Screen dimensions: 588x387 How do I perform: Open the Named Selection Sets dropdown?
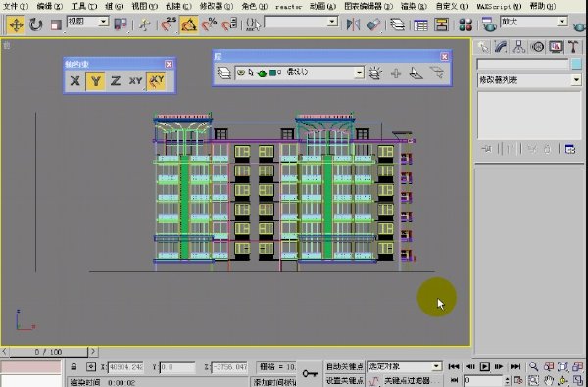click(x=301, y=23)
